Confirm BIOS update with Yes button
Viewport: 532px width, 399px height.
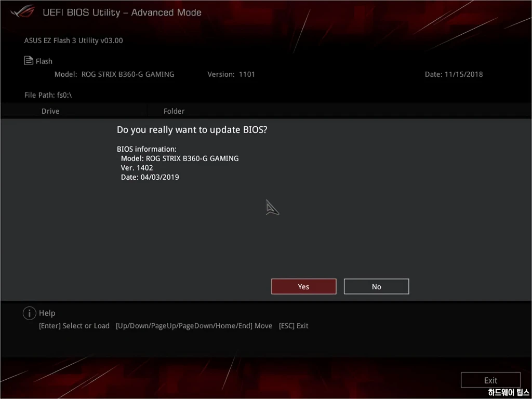coord(303,286)
